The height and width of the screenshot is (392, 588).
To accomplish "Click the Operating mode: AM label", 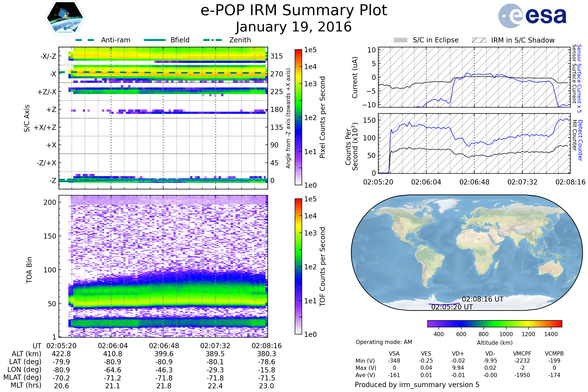I will tap(383, 342).
